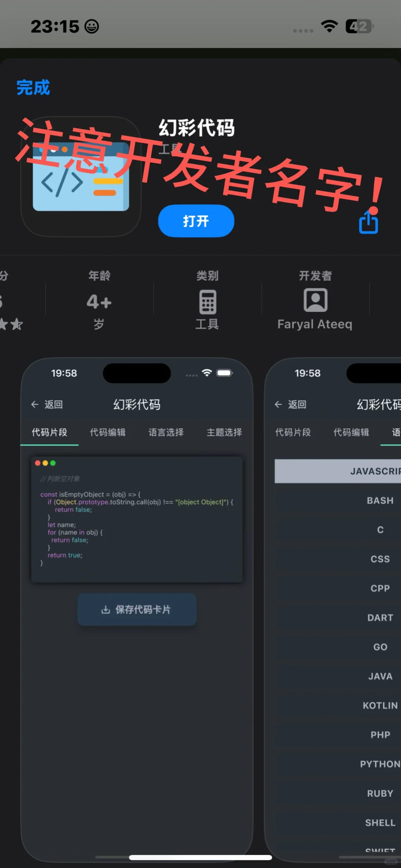Choose JAVA language option
Viewport: 401px width, 868px height.
coord(380,676)
